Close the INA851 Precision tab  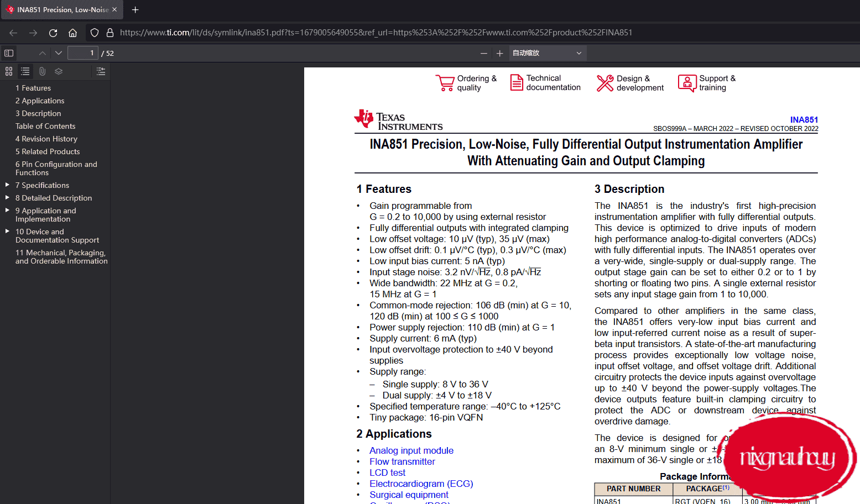pyautogui.click(x=114, y=9)
